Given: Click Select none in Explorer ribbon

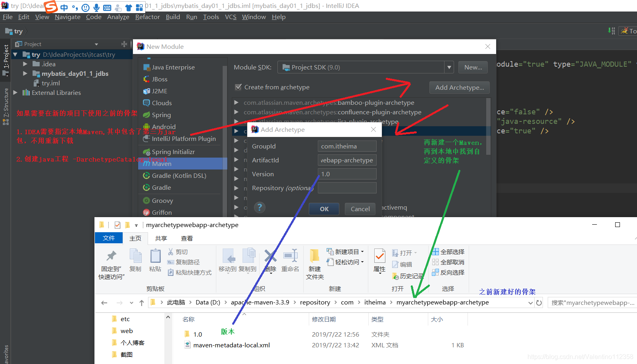Looking at the screenshot, I should click(x=448, y=262).
